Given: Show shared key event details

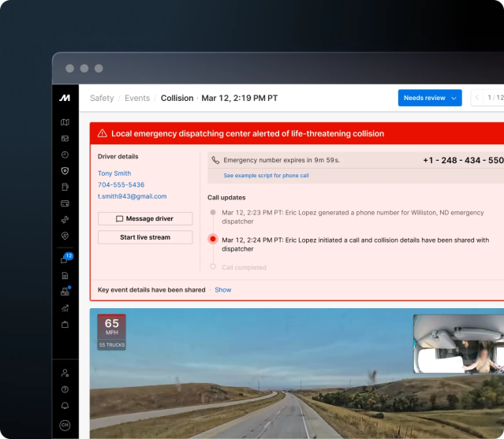Looking at the screenshot, I should click(x=223, y=290).
